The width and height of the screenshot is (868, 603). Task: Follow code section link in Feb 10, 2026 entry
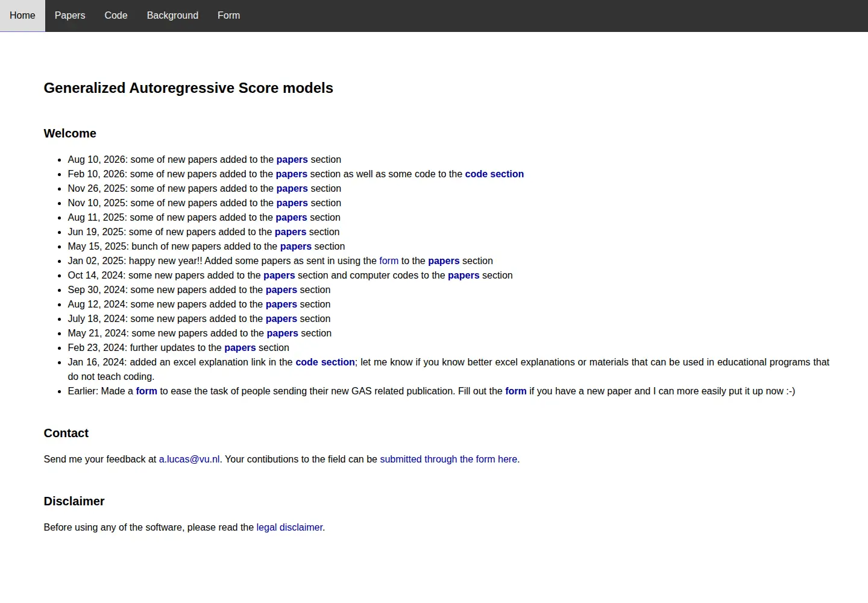(494, 174)
